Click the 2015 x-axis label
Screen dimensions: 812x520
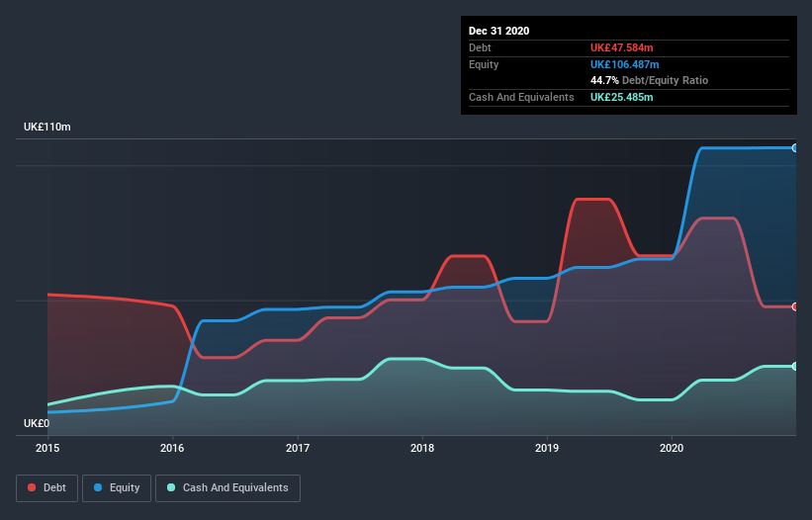47,448
